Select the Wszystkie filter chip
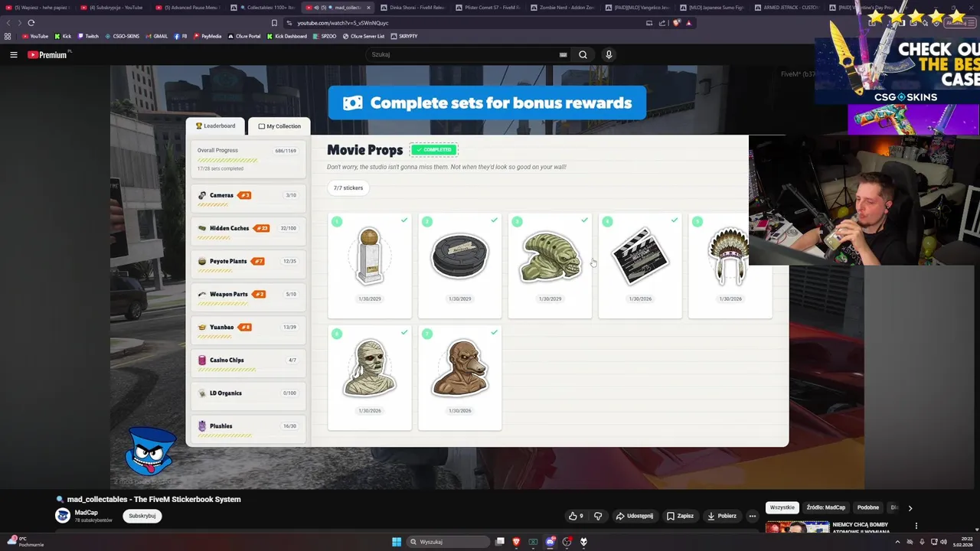Viewport: 980px width, 551px height. [782, 507]
